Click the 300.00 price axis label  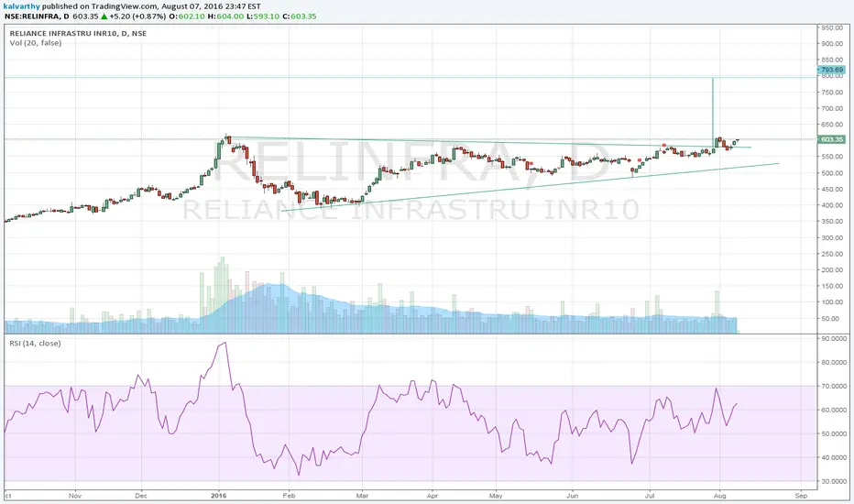click(832, 237)
